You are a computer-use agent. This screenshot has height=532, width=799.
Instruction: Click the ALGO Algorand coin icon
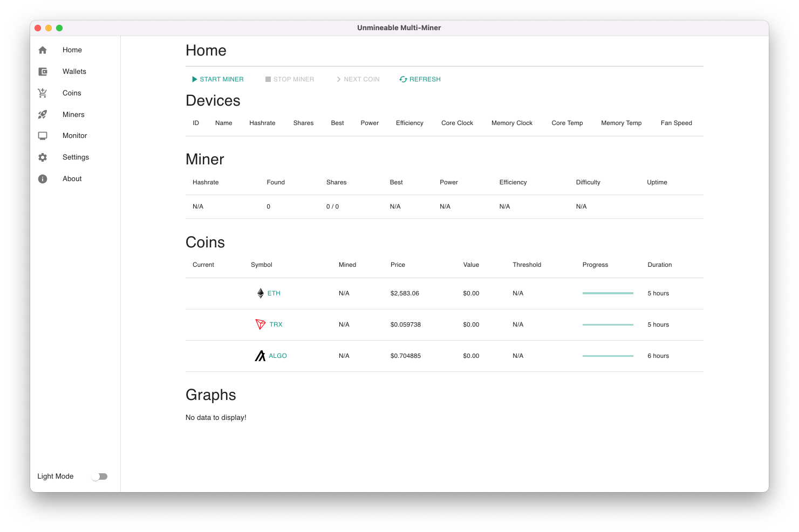(259, 355)
